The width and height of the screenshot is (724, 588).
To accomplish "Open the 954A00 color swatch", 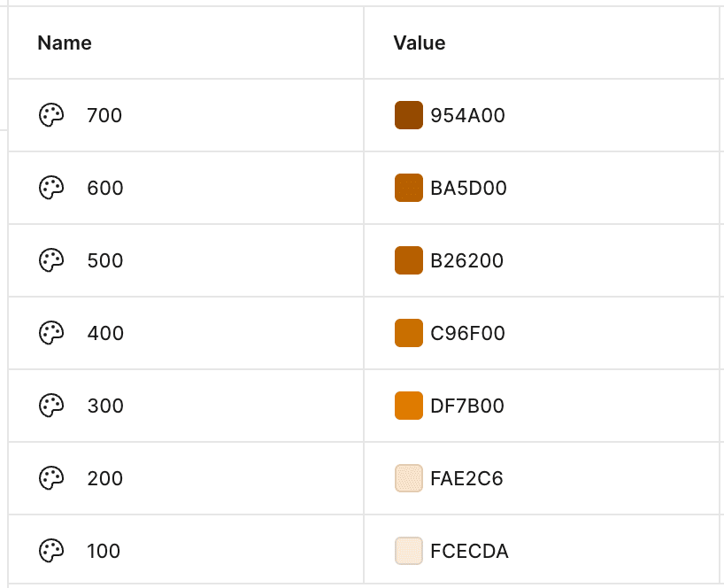I will click(408, 115).
